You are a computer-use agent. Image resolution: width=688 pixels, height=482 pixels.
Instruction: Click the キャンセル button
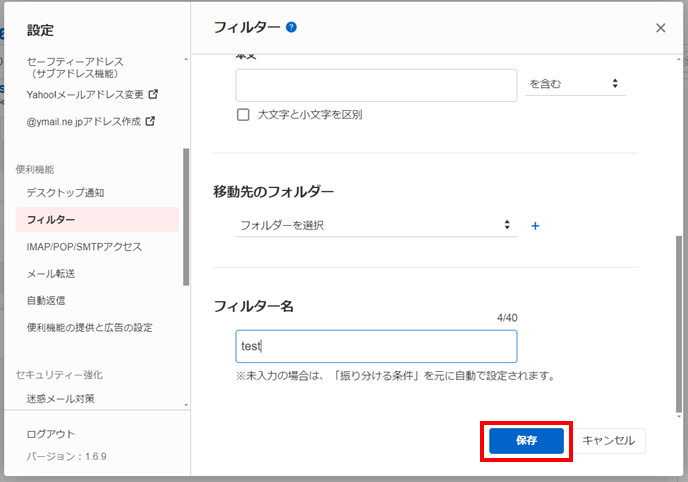coord(608,440)
